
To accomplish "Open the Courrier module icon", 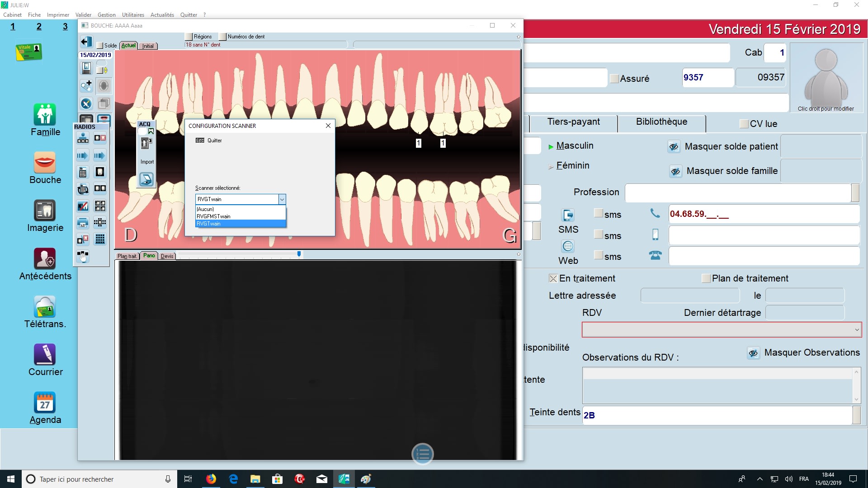I will 45,355.
